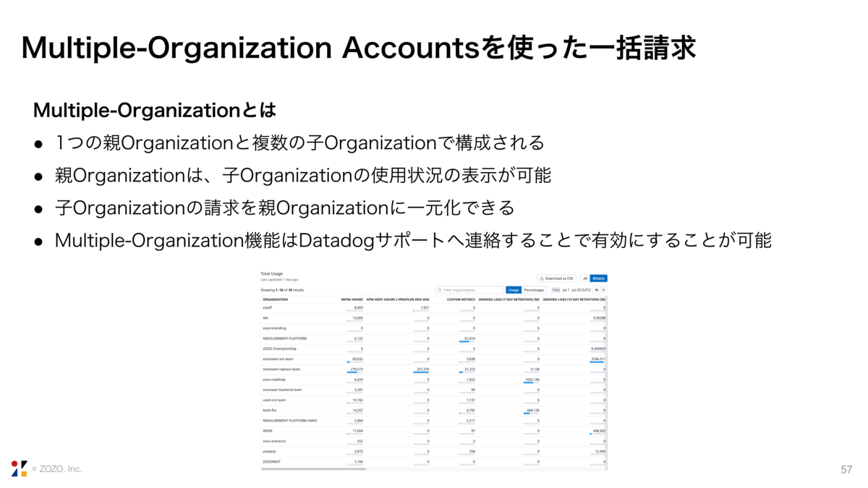Switch to the Percentages view tab
This screenshot has height=488, width=868.
pos(535,290)
